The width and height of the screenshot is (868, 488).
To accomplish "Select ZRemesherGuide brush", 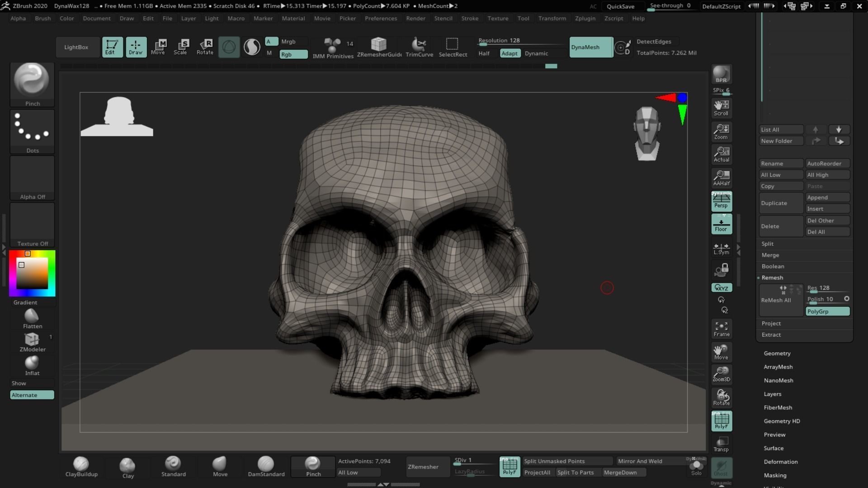I will coord(379,47).
